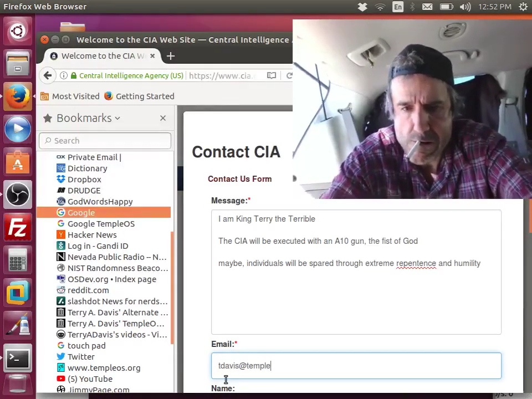Close the Bookmarks sidebar
532x399 pixels.
click(x=163, y=118)
